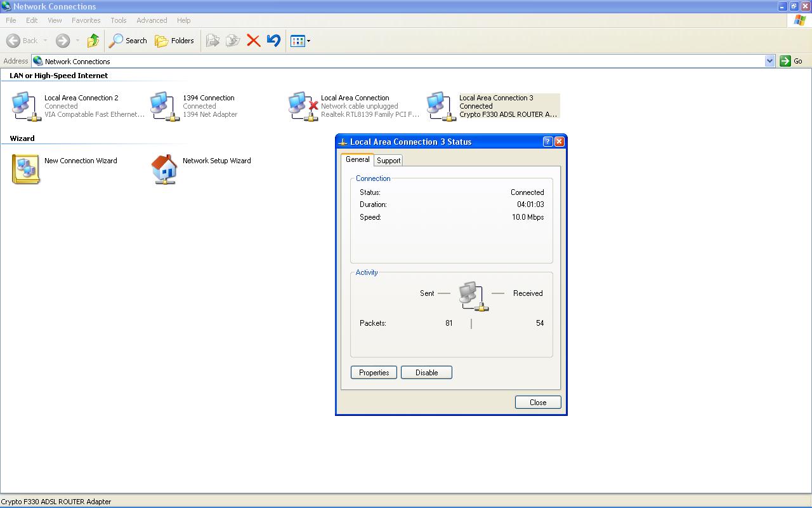Screen dimensions: 812x508
Task: Click the 'Crypto F330 ADSL ROUTER A...' item text
Action: [x=508, y=114]
